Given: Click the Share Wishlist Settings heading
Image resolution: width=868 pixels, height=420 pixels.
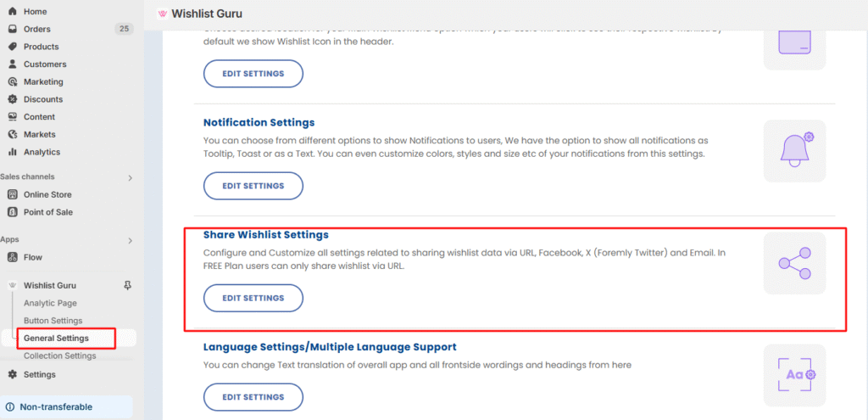Looking at the screenshot, I should pos(266,235).
